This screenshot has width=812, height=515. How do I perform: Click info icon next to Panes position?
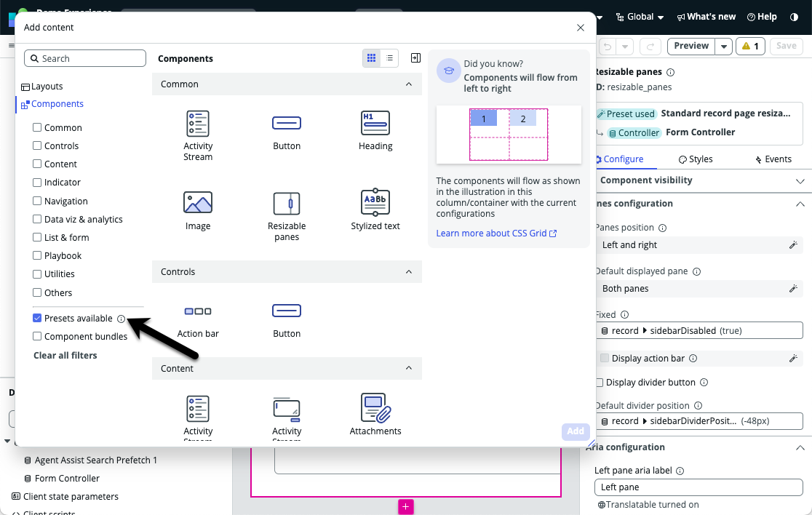click(x=662, y=228)
